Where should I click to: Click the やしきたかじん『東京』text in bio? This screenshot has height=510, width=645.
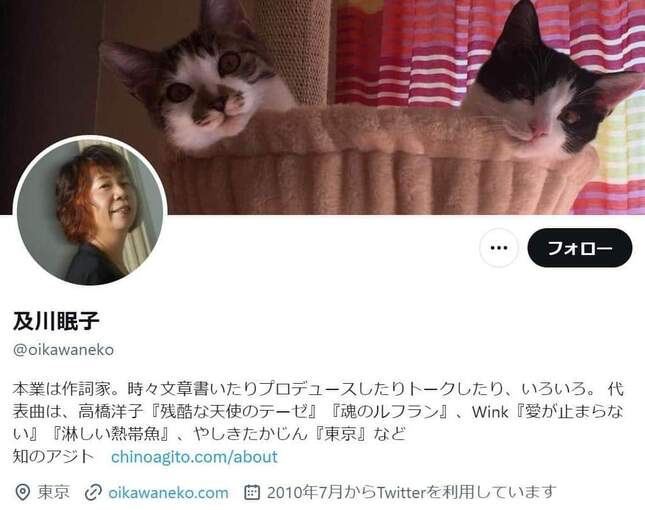pos(300,434)
